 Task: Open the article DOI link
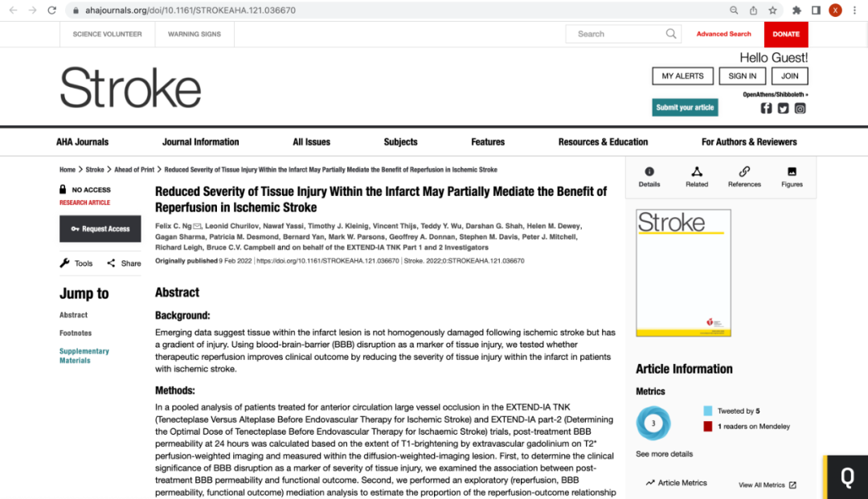pyautogui.click(x=328, y=260)
